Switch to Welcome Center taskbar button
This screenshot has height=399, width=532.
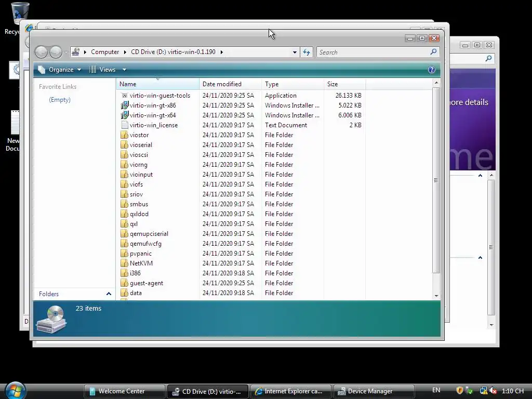[125, 391]
